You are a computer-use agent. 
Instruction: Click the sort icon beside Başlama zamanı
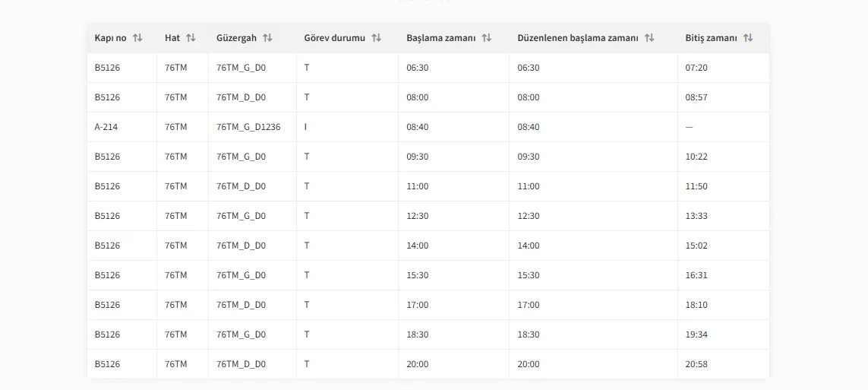[x=487, y=38]
